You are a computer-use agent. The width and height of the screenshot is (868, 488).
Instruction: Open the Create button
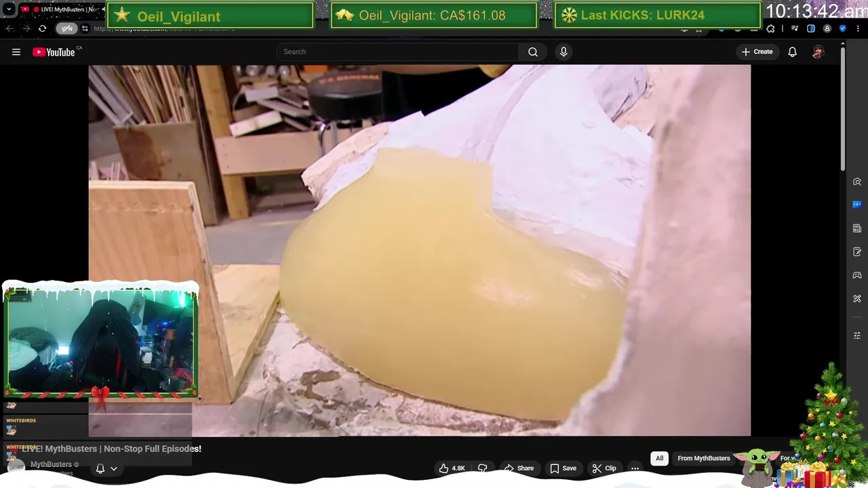click(757, 52)
